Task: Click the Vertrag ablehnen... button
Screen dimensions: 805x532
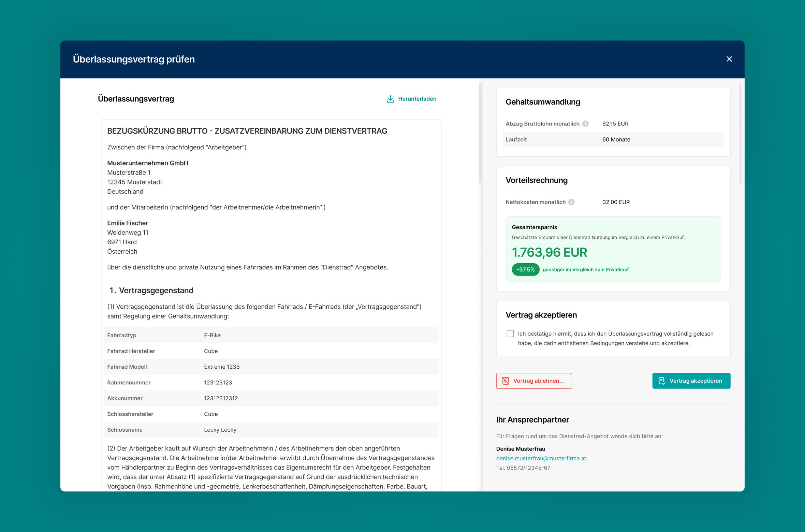Action: click(534, 381)
